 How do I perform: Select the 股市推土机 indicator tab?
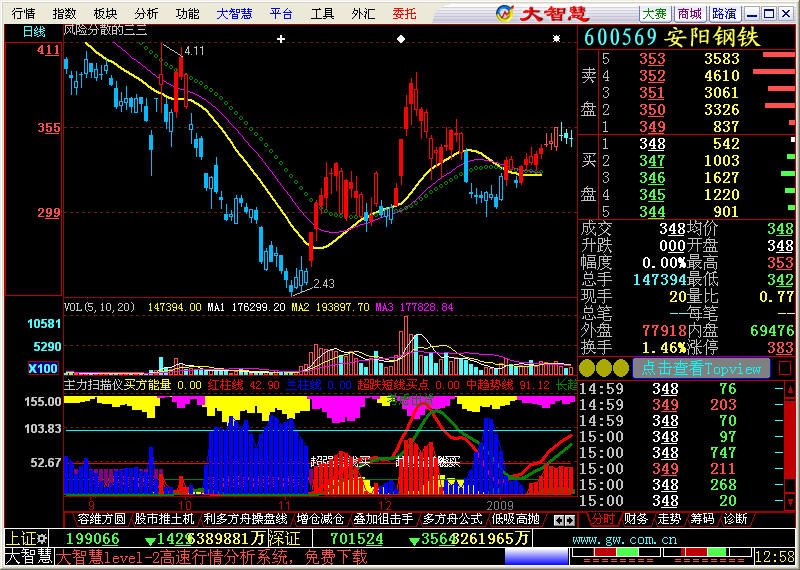point(164,519)
